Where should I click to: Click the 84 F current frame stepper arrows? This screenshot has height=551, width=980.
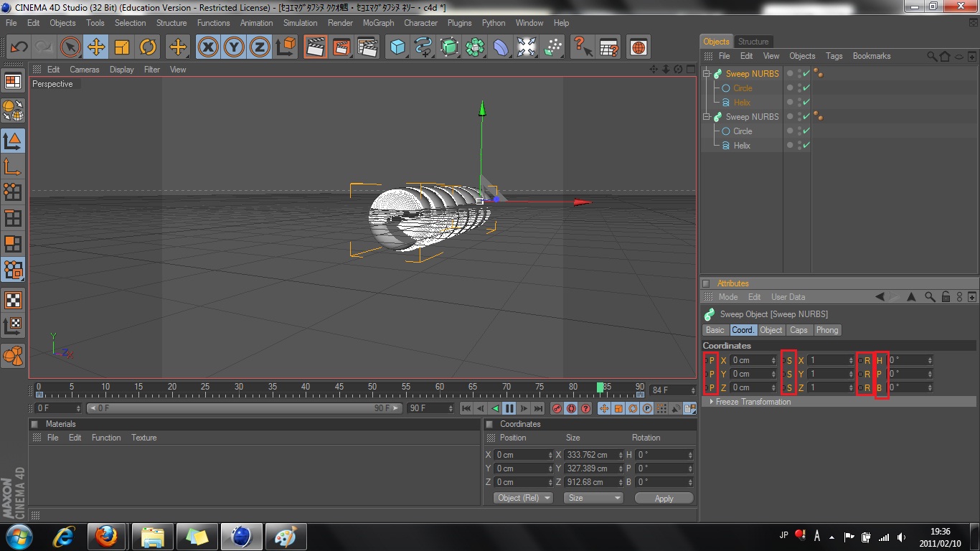click(692, 390)
